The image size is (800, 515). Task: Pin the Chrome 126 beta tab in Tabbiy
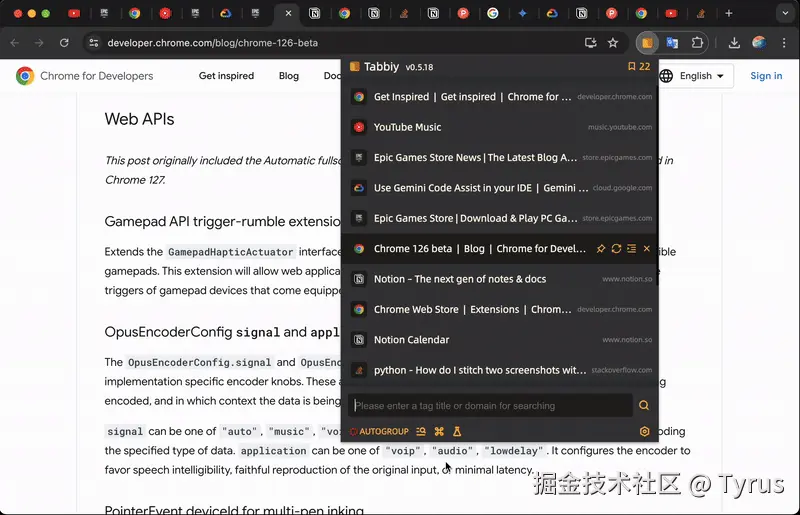[x=601, y=249]
